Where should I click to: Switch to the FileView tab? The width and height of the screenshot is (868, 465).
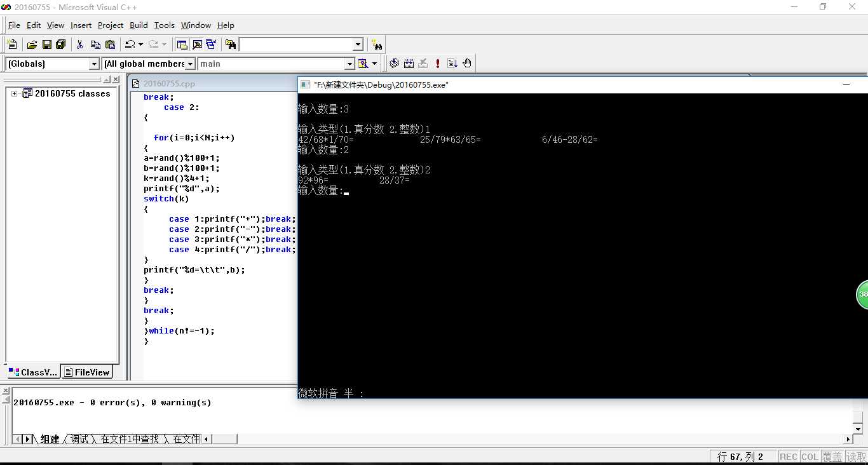pyautogui.click(x=87, y=372)
